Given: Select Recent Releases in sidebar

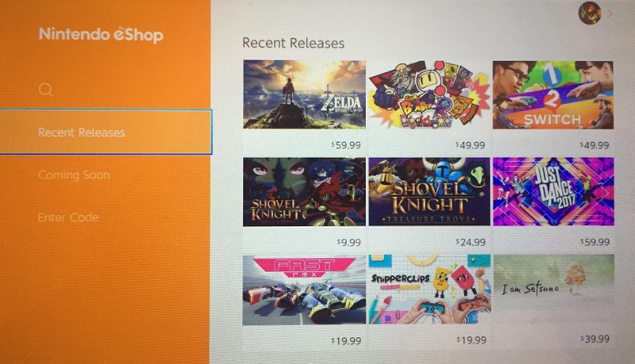Looking at the screenshot, I should tap(106, 132).
